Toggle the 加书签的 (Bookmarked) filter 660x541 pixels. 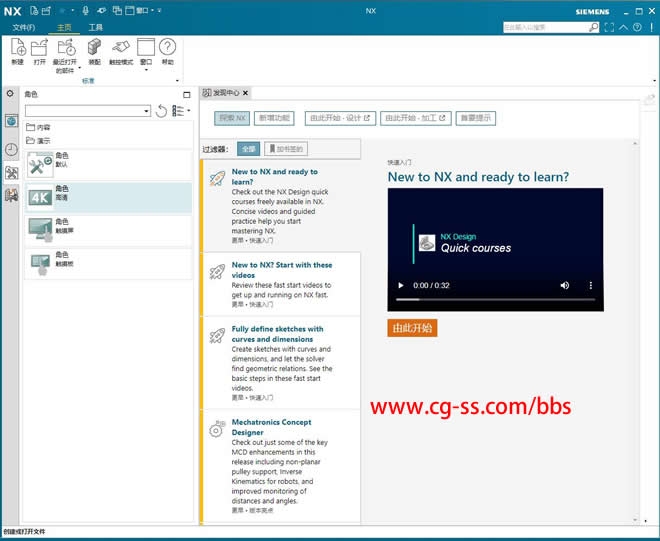pyautogui.click(x=285, y=149)
